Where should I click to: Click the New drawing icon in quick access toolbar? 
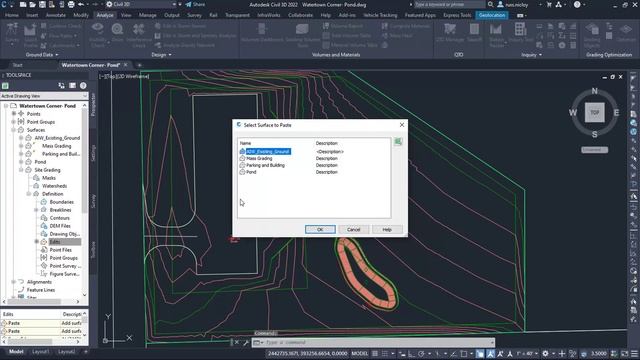[x=23, y=4]
